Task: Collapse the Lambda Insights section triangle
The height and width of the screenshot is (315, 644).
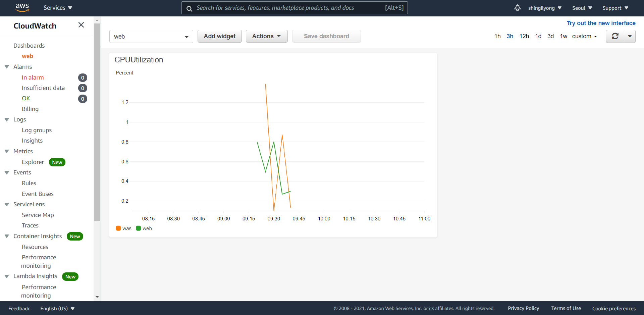Action: point(7,276)
